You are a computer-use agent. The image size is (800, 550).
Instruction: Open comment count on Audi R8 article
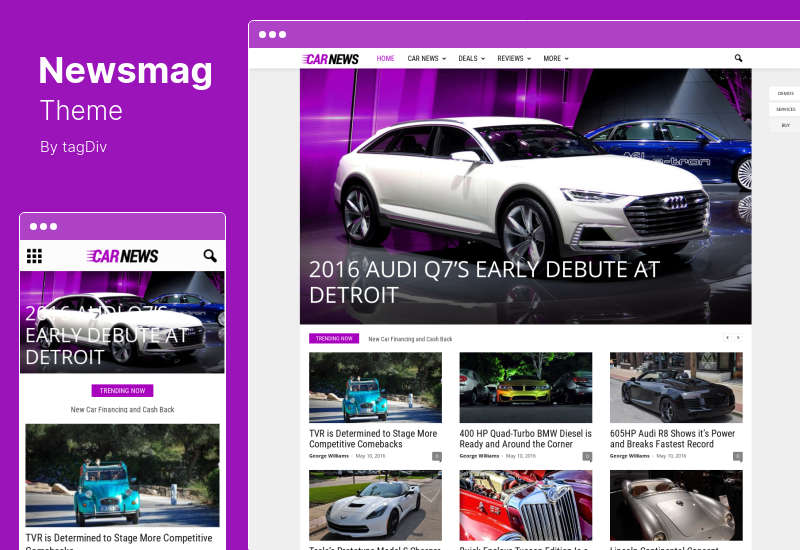coord(738,456)
